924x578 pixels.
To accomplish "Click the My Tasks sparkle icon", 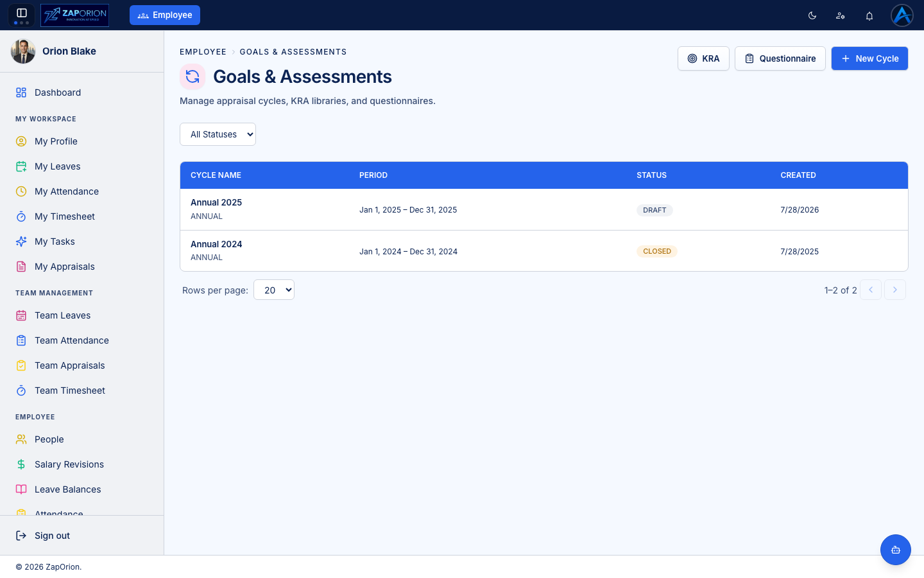I will 21,241.
